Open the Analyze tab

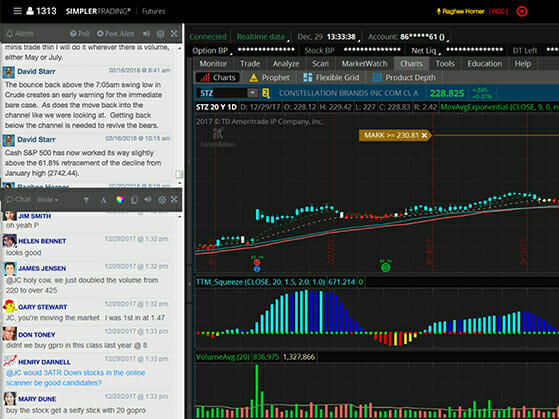[x=286, y=63]
